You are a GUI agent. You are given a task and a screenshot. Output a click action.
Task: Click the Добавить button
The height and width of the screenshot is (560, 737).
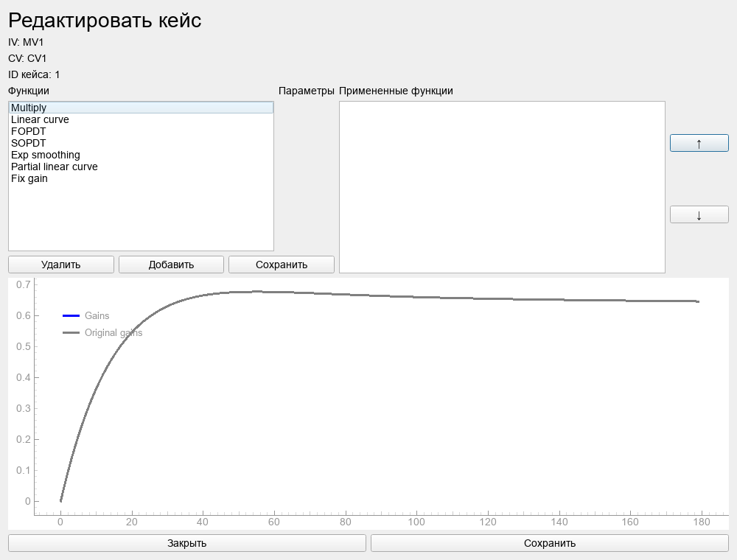[x=171, y=265]
